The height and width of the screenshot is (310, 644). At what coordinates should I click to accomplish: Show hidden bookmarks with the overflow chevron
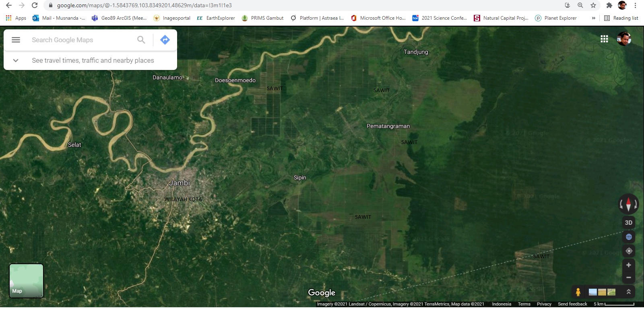[593, 18]
